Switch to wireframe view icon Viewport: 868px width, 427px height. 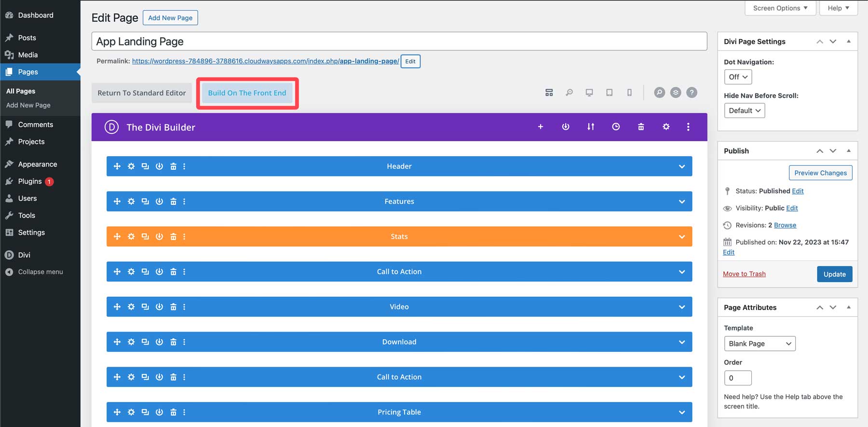(549, 93)
